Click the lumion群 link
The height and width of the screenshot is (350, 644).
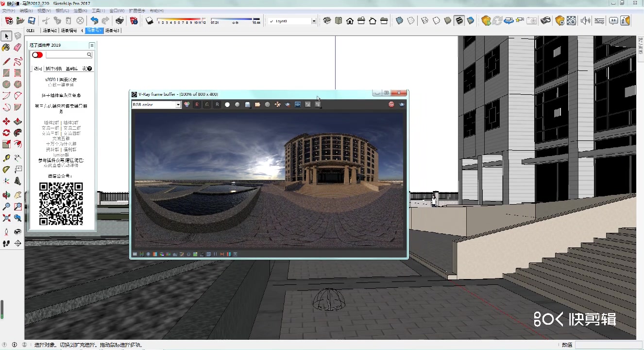[61, 155]
